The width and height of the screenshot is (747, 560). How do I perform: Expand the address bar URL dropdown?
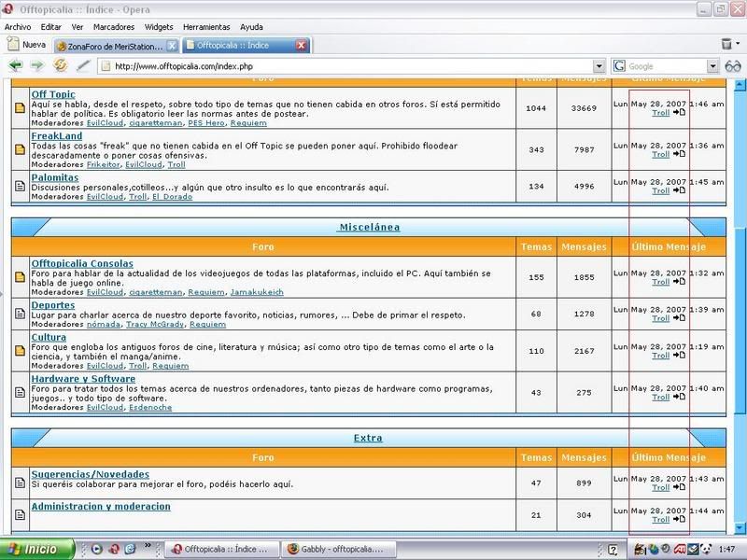(x=599, y=66)
